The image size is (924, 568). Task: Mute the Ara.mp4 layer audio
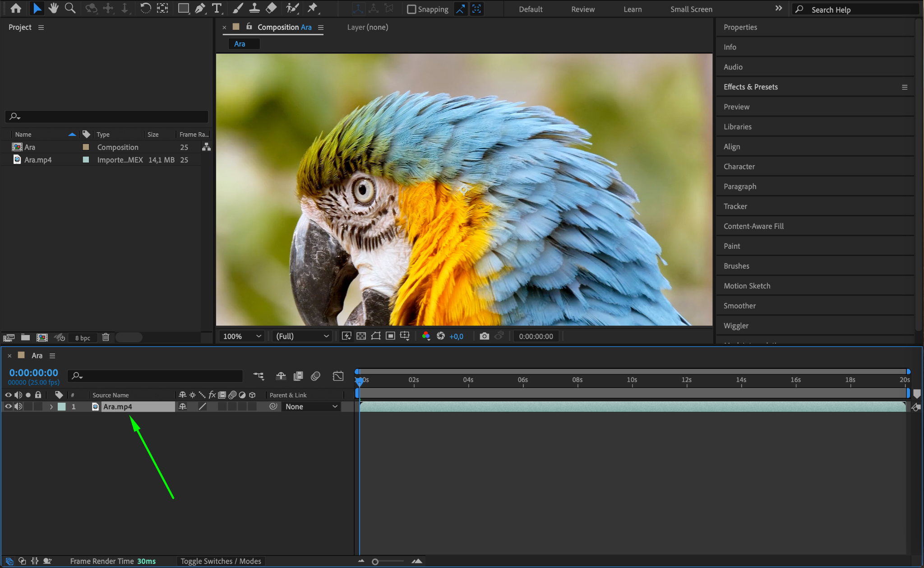(x=18, y=406)
